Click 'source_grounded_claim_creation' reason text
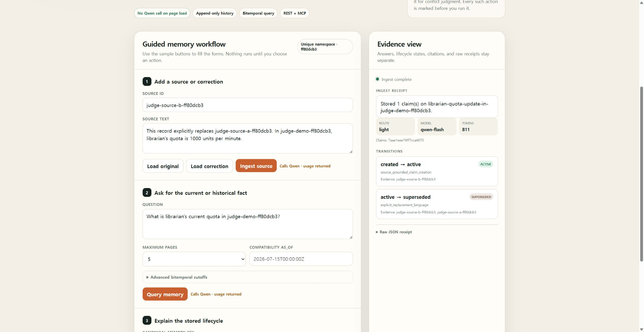This screenshot has width=644, height=332. point(406,172)
